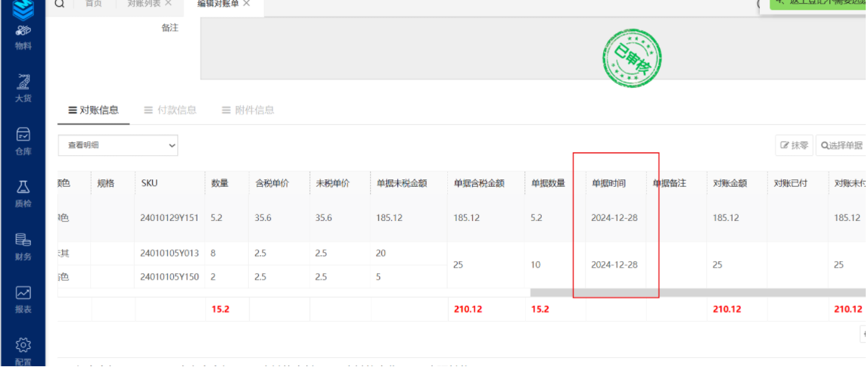Image resolution: width=868 pixels, height=367 pixels.
Task: Open the 物料 materials module in sidebar
Action: click(23, 37)
